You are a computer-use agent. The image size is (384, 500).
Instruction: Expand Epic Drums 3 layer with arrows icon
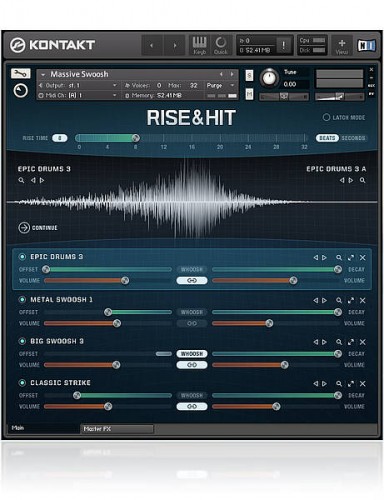[x=351, y=258]
